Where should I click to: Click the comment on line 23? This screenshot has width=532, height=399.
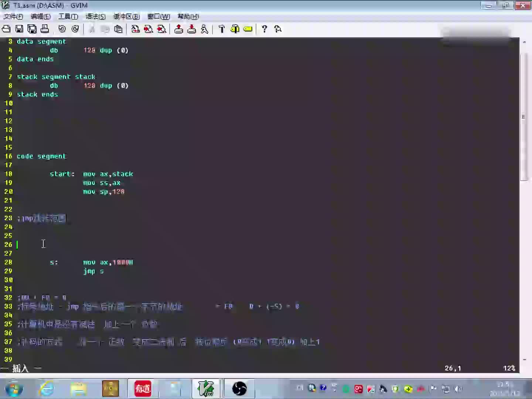[42, 218]
